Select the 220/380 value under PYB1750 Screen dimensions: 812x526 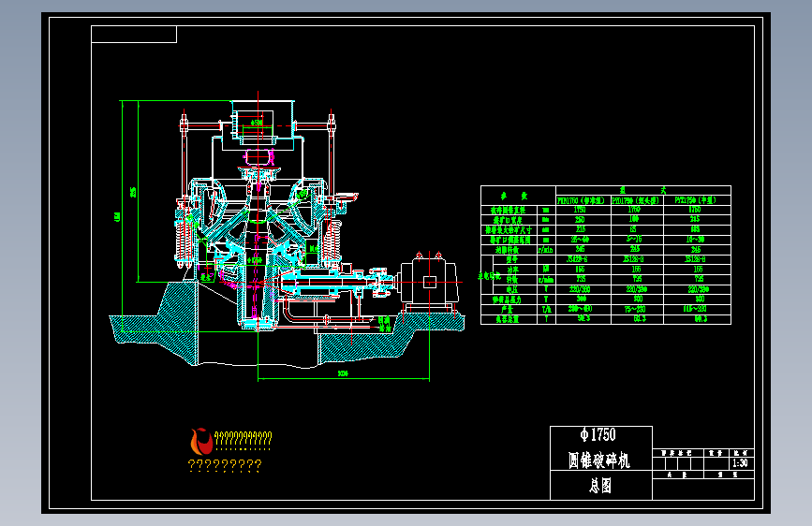(580, 289)
